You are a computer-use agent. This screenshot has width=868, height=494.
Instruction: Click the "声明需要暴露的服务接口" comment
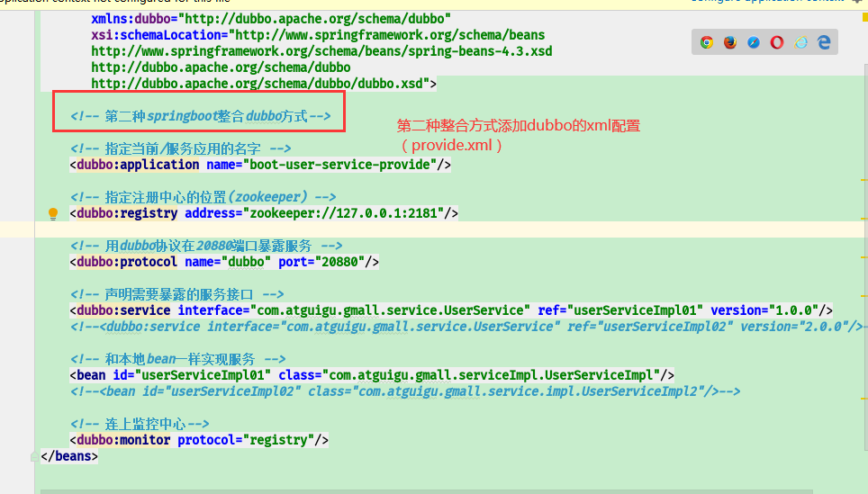click(x=177, y=294)
